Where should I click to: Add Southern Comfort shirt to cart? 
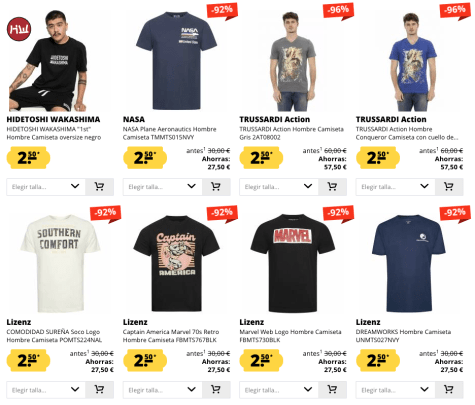99,389
